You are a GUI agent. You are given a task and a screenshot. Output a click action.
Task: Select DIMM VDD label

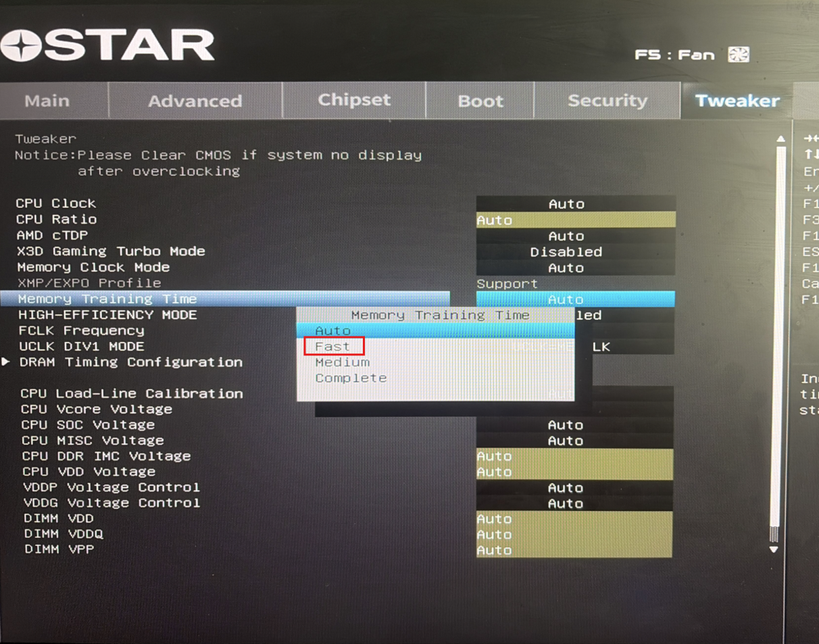pos(59,518)
